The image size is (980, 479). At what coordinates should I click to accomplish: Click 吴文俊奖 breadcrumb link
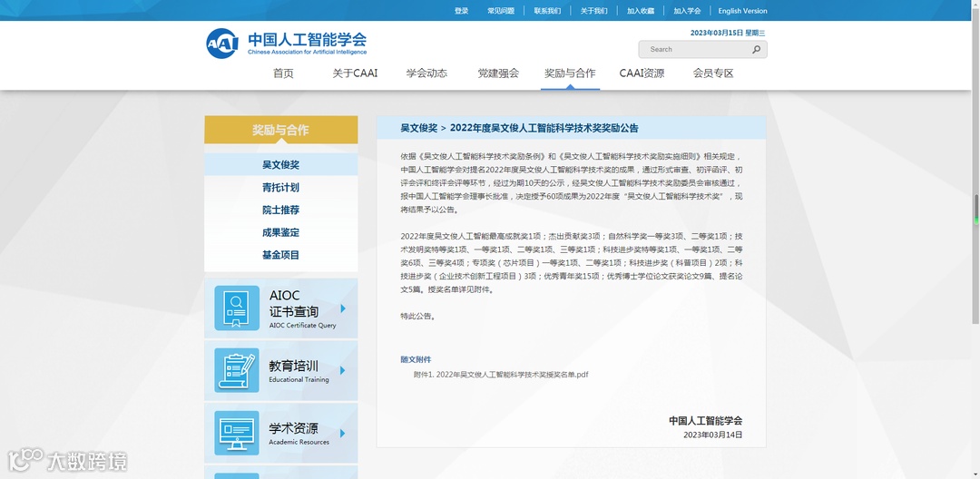tap(418, 128)
